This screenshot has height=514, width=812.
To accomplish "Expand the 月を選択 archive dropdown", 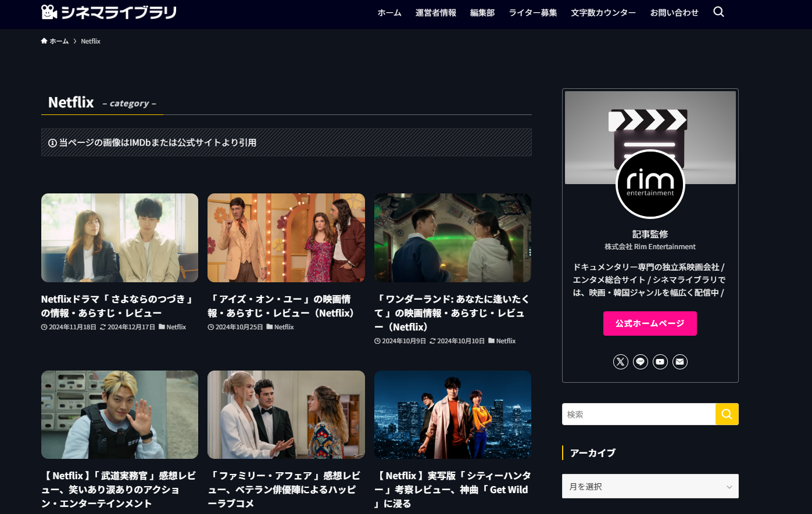I will (x=650, y=486).
